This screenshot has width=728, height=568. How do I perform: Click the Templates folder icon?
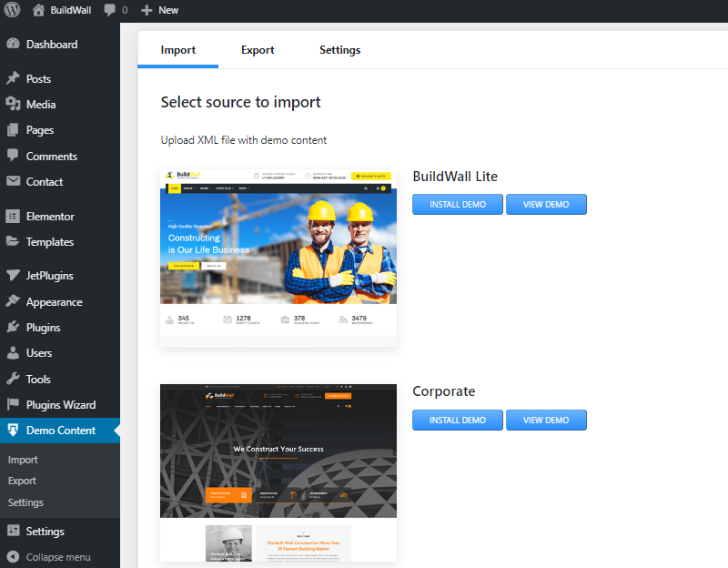coord(13,241)
